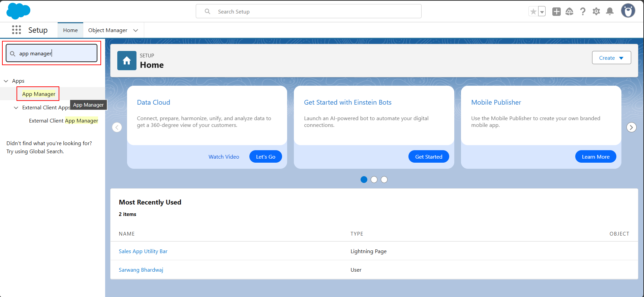Open the favorites list dropdown arrow
The height and width of the screenshot is (297, 644).
pyautogui.click(x=542, y=12)
